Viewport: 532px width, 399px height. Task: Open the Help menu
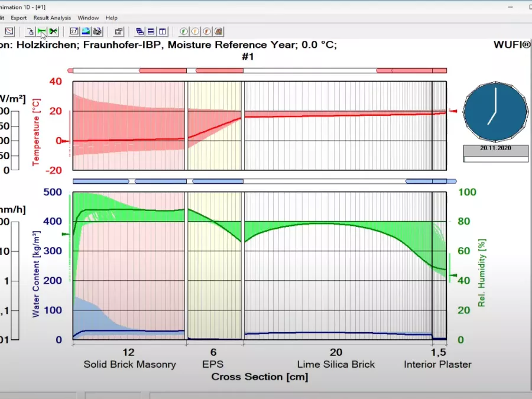(112, 18)
